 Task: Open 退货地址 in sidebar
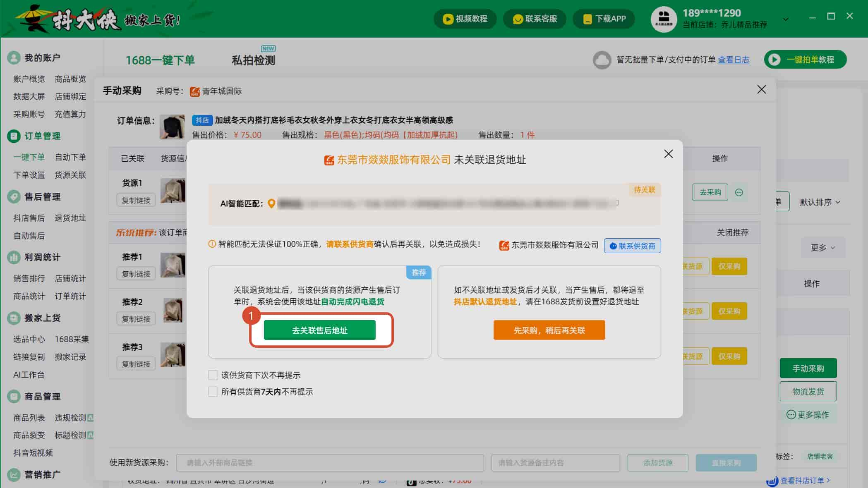coord(70,218)
